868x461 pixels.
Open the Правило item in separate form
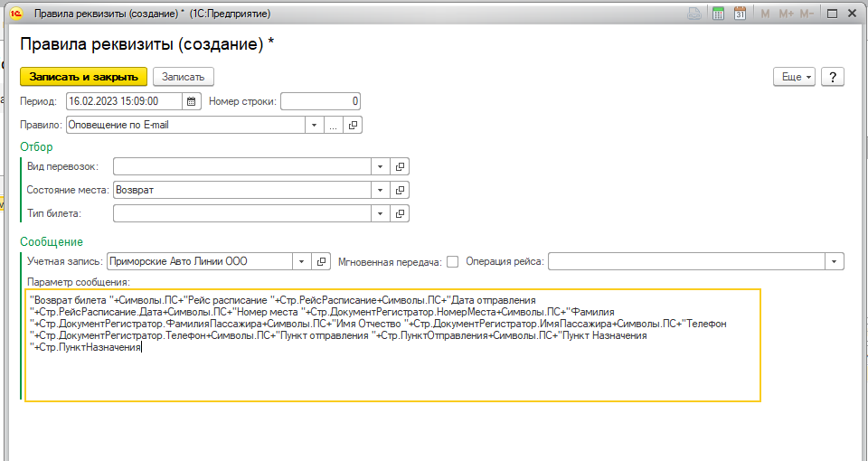pos(354,126)
